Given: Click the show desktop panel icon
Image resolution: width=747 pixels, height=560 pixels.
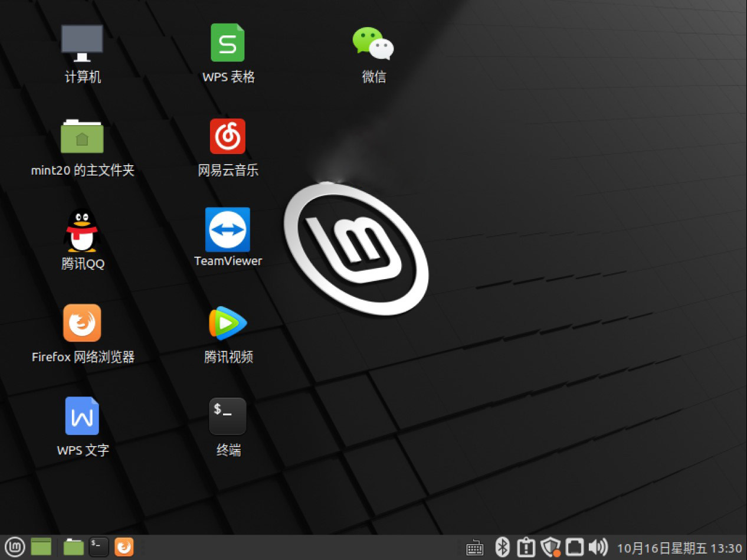Looking at the screenshot, I should click(41, 547).
